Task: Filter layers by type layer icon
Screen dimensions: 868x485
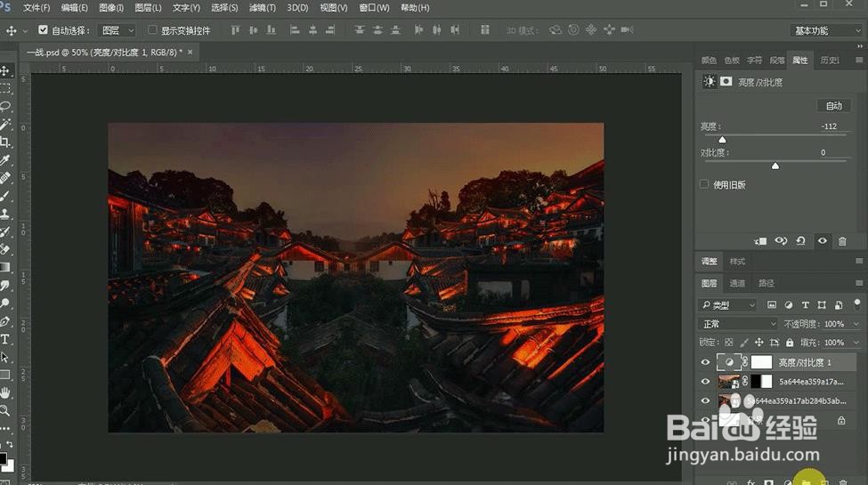Action: click(x=806, y=305)
